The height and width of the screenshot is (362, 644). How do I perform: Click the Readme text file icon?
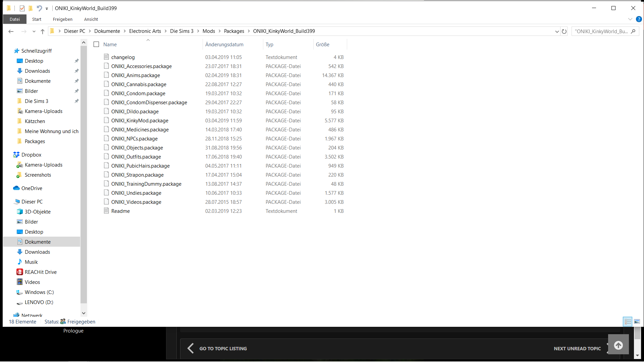click(x=106, y=210)
